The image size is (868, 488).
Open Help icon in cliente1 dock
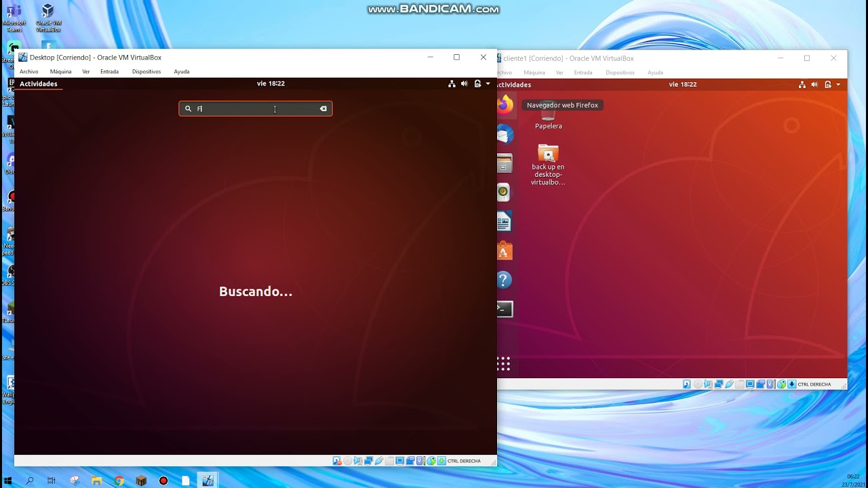pos(504,280)
